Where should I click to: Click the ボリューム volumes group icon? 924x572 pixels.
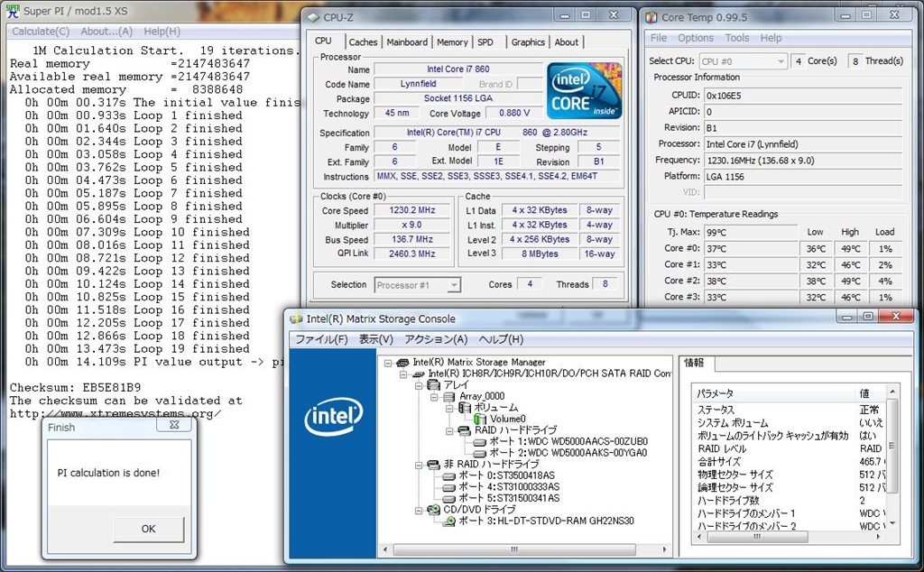465,408
